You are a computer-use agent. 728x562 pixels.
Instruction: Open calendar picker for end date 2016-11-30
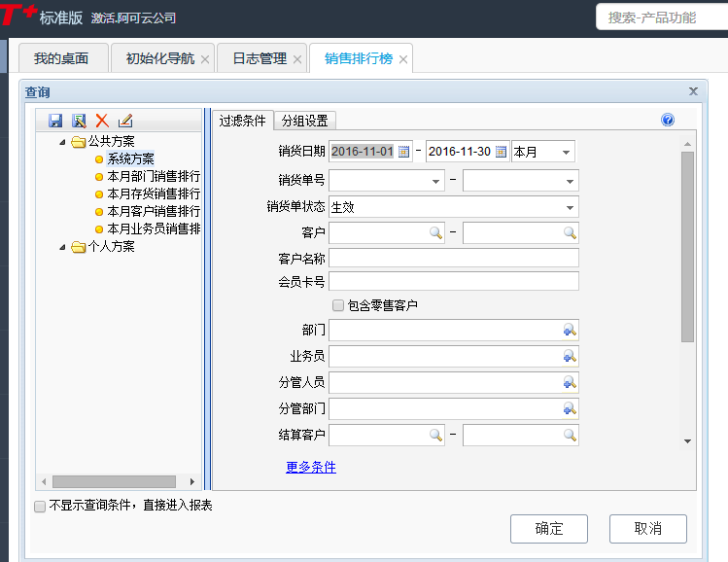(x=501, y=152)
